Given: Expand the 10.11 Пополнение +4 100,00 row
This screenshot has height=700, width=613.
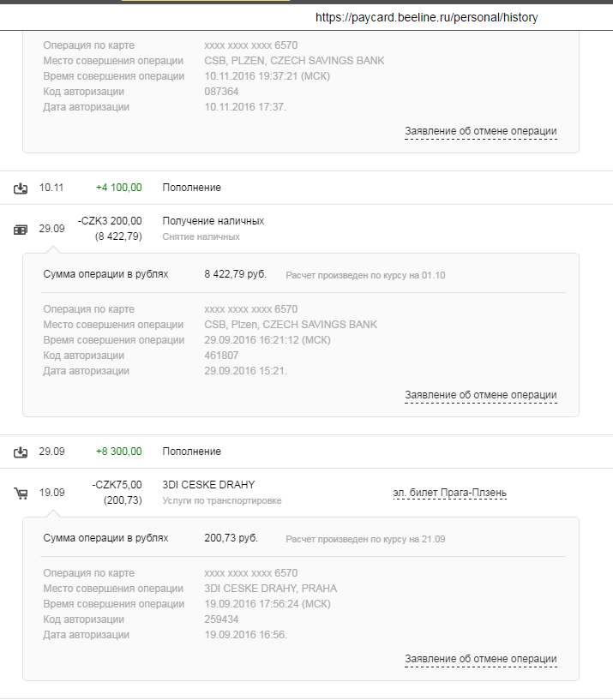Looking at the screenshot, I should (x=307, y=188).
